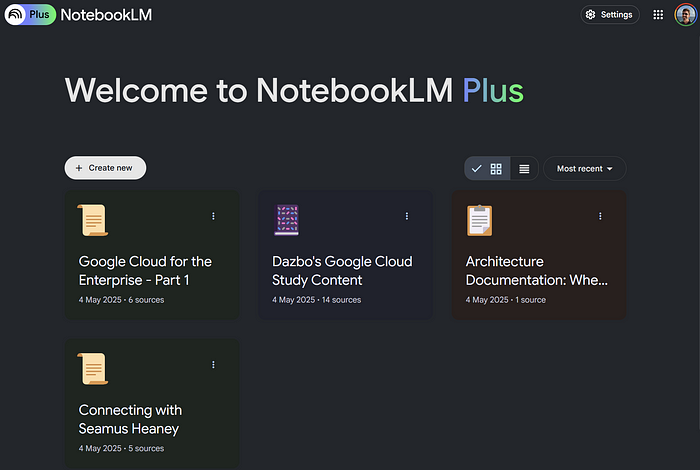Image resolution: width=700 pixels, height=470 pixels.
Task: Open the Google apps grid
Action: pyautogui.click(x=658, y=15)
